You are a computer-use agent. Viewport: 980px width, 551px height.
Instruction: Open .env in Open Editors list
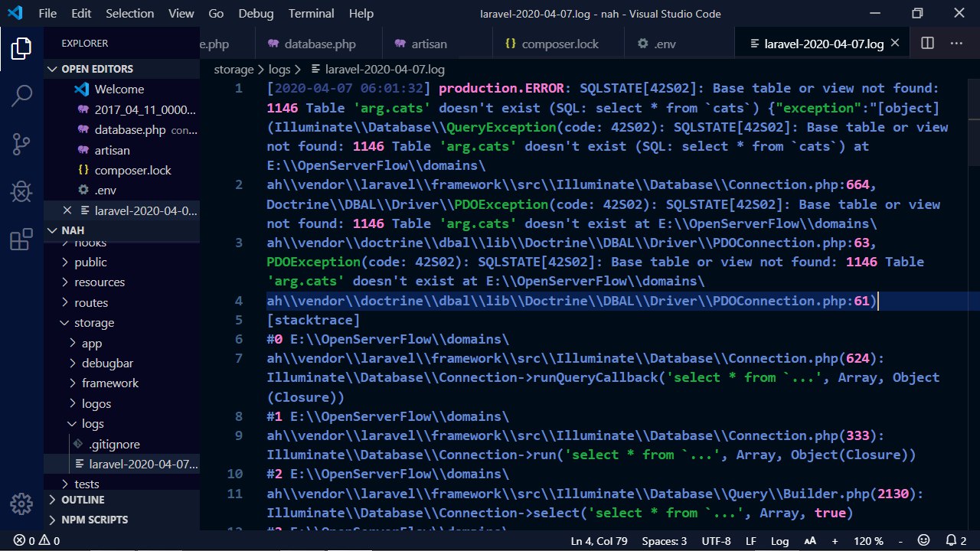point(122,190)
